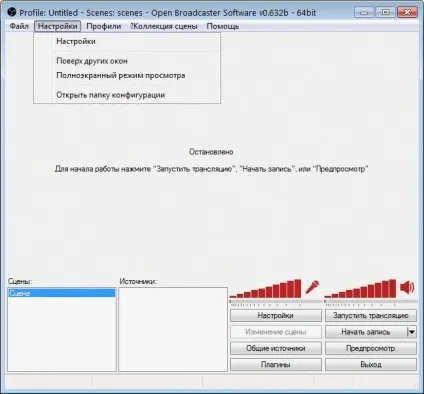Open the Профили menu
Screen dimensions: 424x394
pos(104,26)
